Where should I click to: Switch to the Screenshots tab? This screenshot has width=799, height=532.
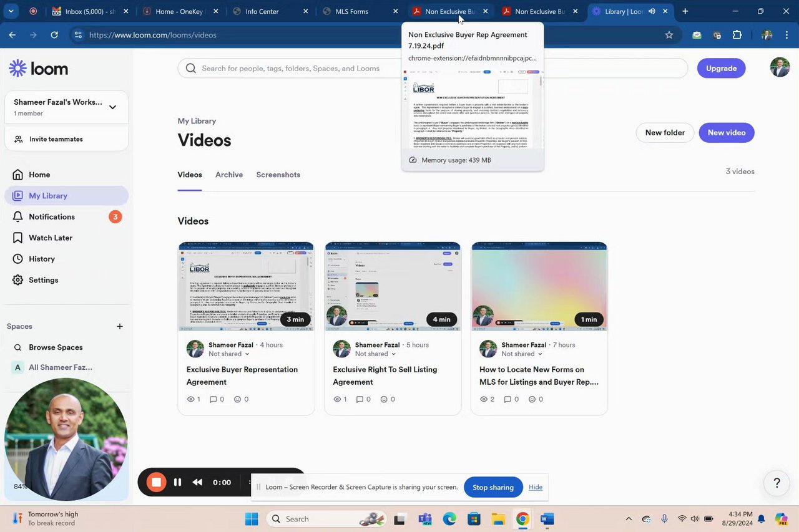coord(278,175)
